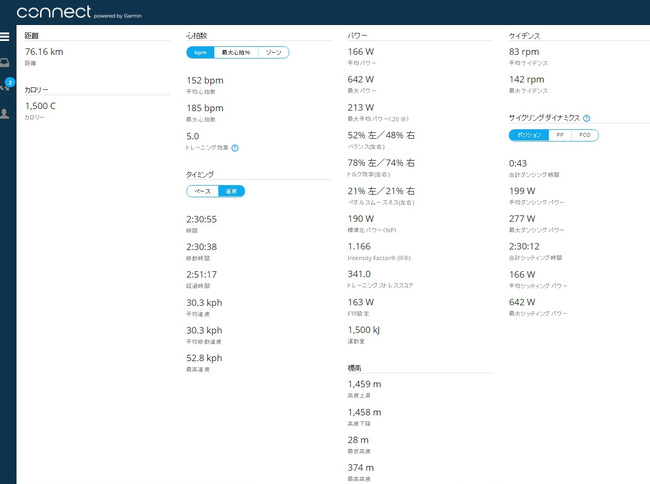Click the 0:43 total dancing time
The width and height of the screenshot is (650, 484).
[518, 164]
